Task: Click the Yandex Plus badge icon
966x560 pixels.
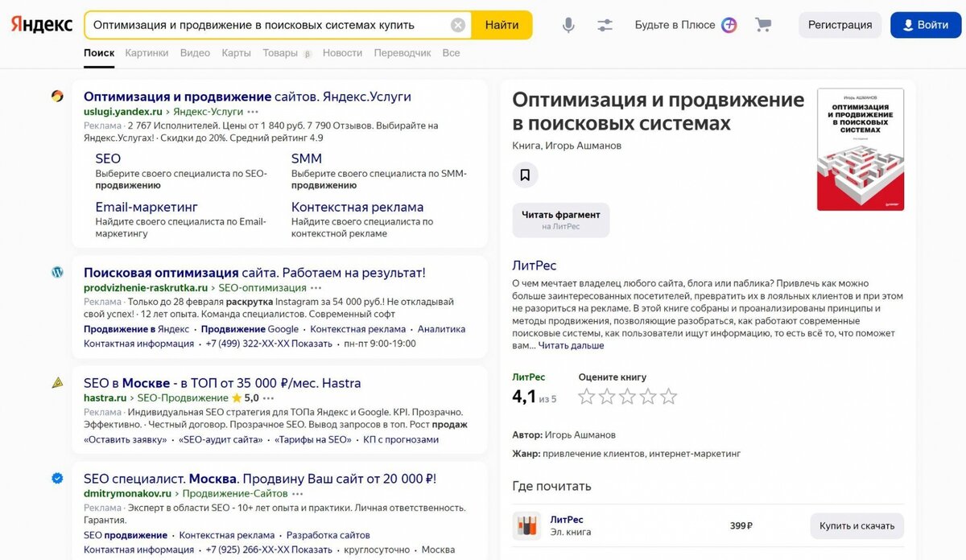Action: pos(729,25)
